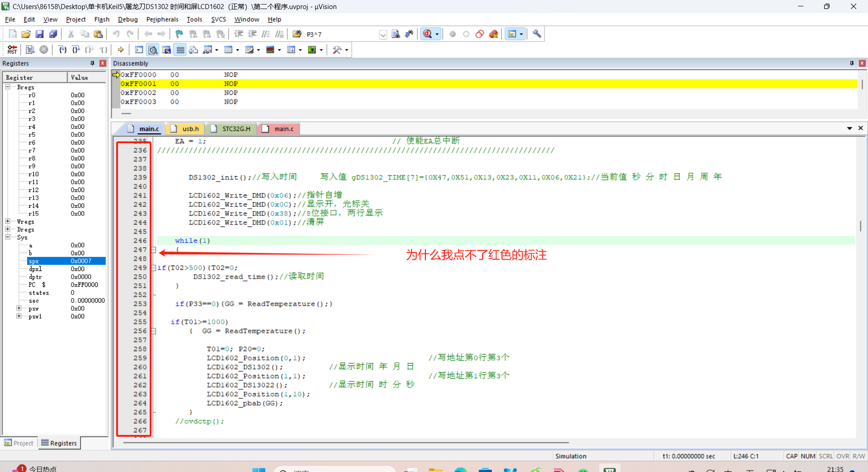
Task: Paste from clipboard in the toolbar
Action: coord(98,34)
